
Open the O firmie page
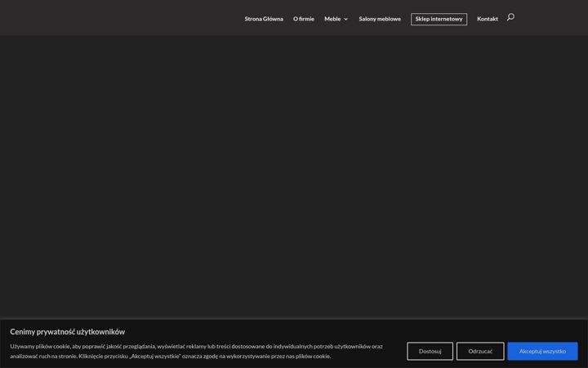pyautogui.click(x=303, y=19)
